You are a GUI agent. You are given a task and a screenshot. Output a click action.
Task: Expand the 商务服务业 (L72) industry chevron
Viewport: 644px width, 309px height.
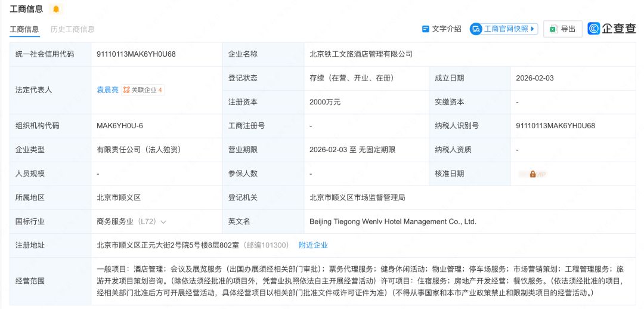[x=163, y=221]
